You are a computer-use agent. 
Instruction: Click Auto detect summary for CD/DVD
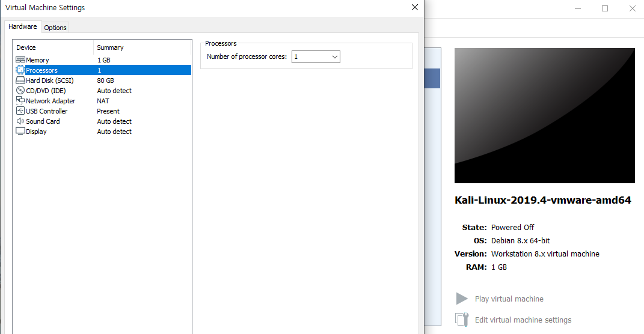pos(114,91)
